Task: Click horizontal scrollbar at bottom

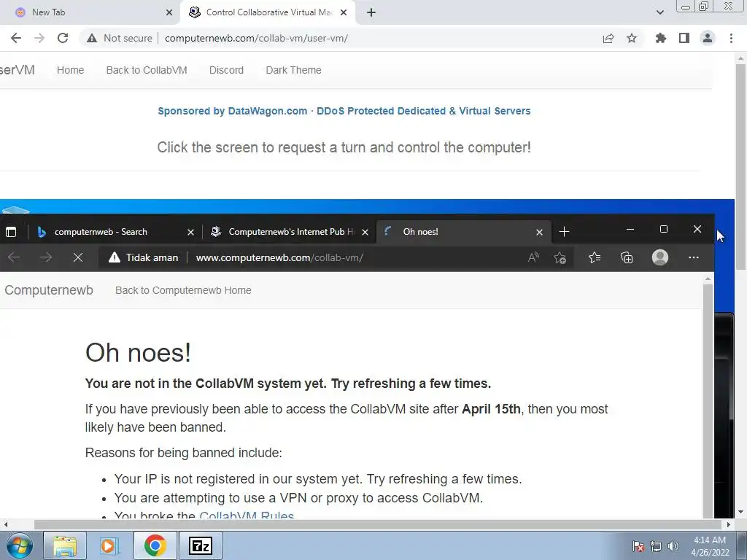Action: (x=379, y=524)
